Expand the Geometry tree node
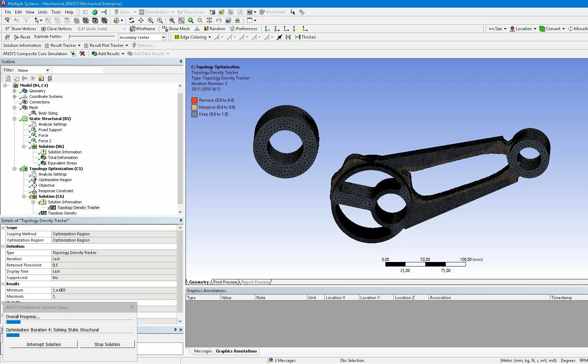588x364 pixels. [15, 91]
